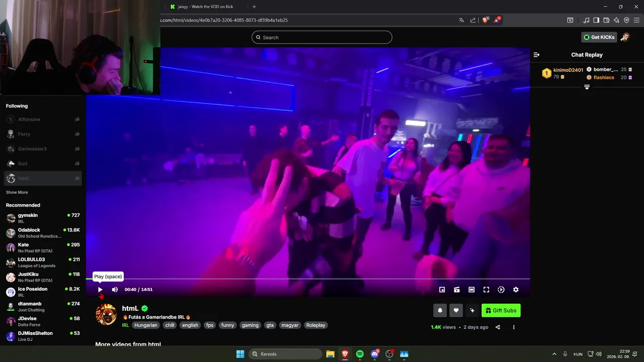Viewport: 644px width, 362px height.
Task: Open gymskin recommended channel
Action: click(43, 218)
